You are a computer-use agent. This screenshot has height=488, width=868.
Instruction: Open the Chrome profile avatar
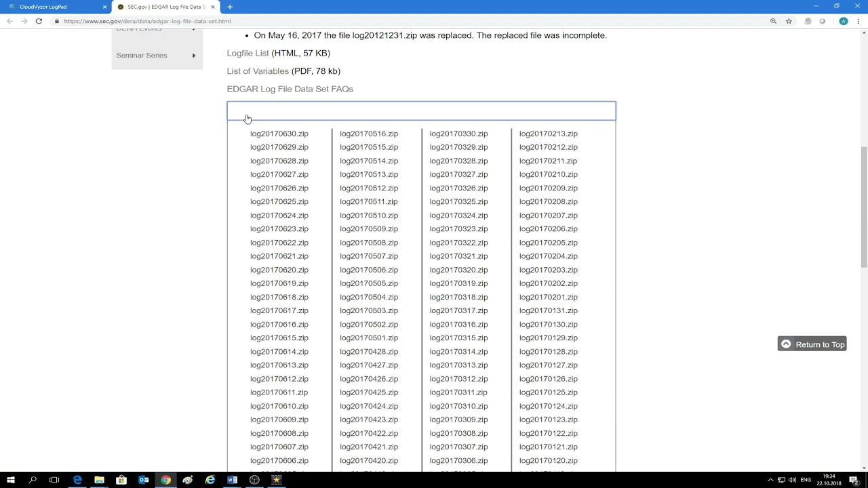[843, 21]
